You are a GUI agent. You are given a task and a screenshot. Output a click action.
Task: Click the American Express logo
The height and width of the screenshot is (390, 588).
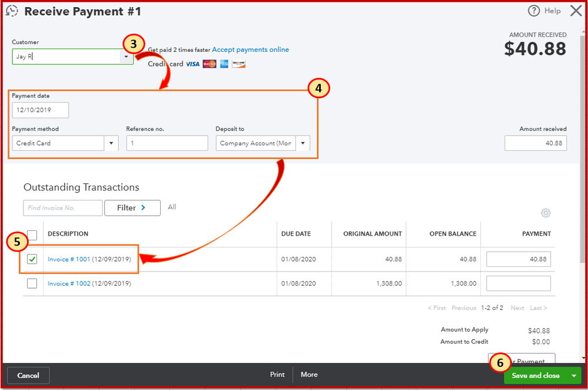click(x=224, y=64)
